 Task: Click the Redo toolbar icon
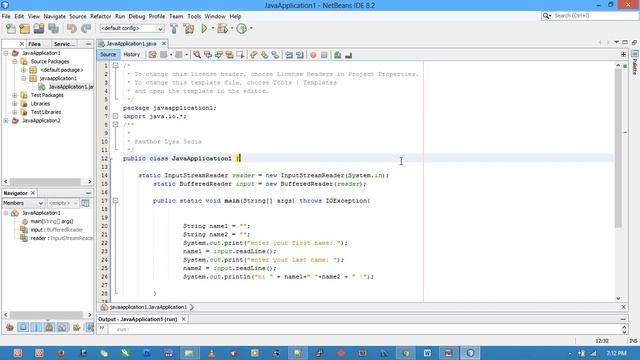[x=86, y=29]
